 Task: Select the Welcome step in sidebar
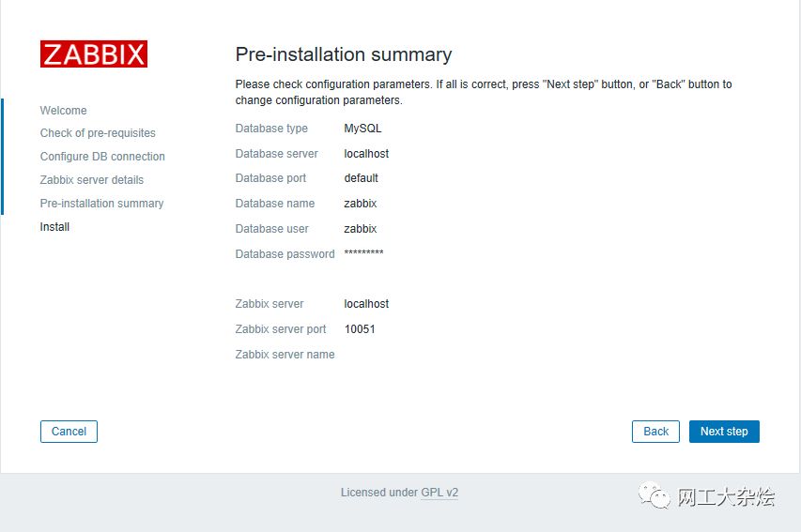coord(63,111)
